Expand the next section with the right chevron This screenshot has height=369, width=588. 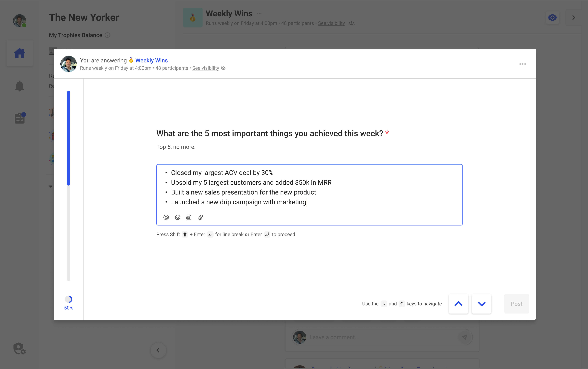tap(574, 17)
